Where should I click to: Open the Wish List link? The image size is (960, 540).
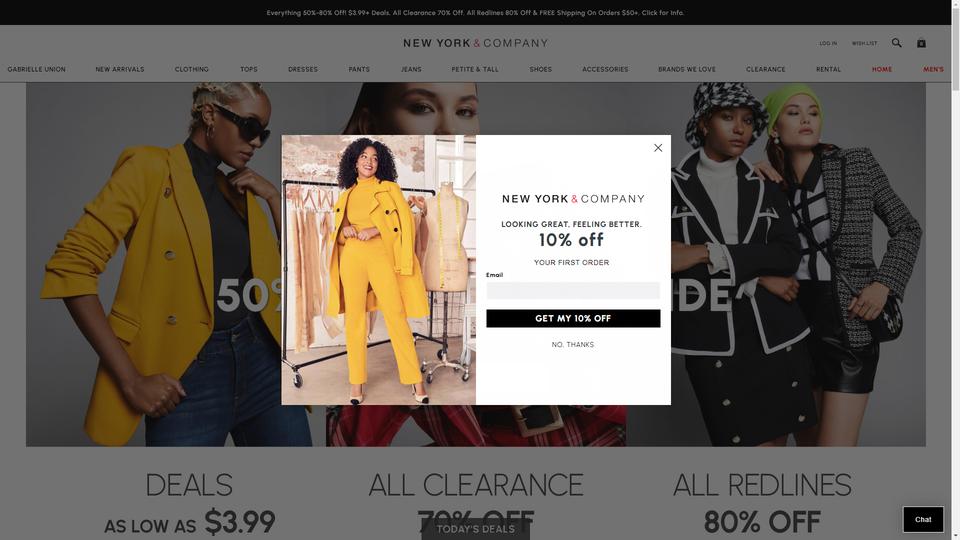pyautogui.click(x=864, y=43)
